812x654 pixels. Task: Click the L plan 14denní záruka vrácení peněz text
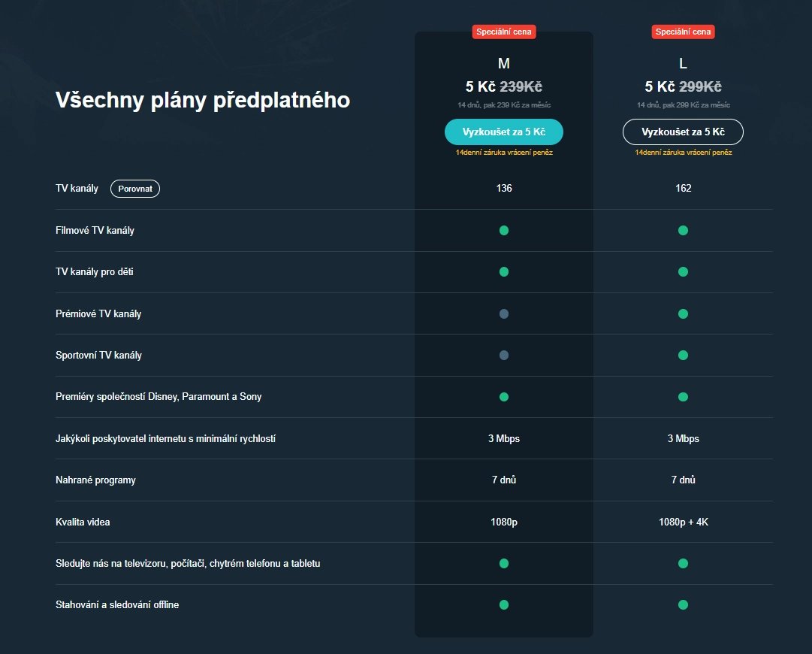(x=683, y=153)
